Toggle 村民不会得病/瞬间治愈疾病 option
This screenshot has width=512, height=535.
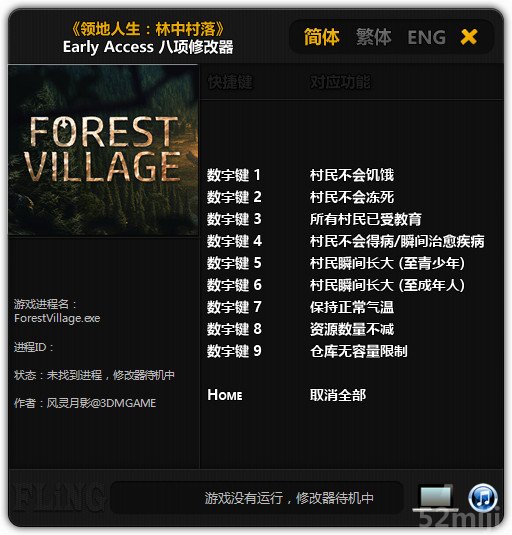click(397, 241)
